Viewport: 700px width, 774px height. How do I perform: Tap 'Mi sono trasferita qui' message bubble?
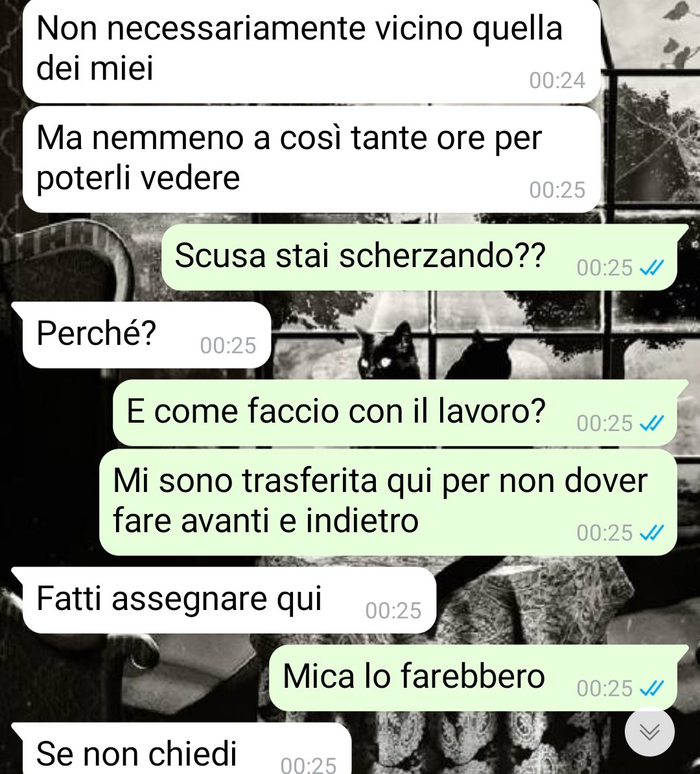point(388,502)
